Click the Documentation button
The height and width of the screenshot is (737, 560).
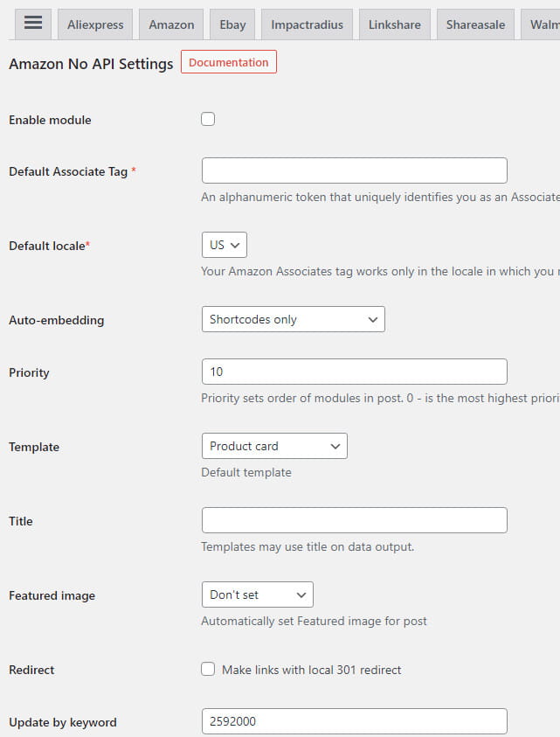(228, 62)
